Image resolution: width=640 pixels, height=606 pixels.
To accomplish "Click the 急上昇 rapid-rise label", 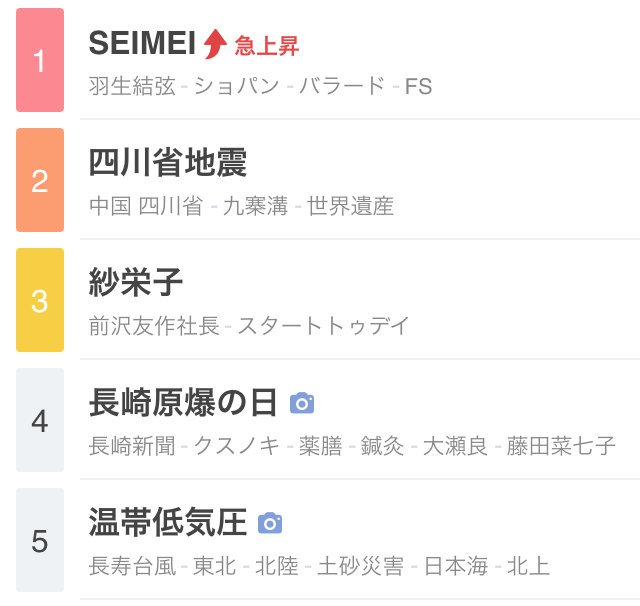I will click(267, 45).
